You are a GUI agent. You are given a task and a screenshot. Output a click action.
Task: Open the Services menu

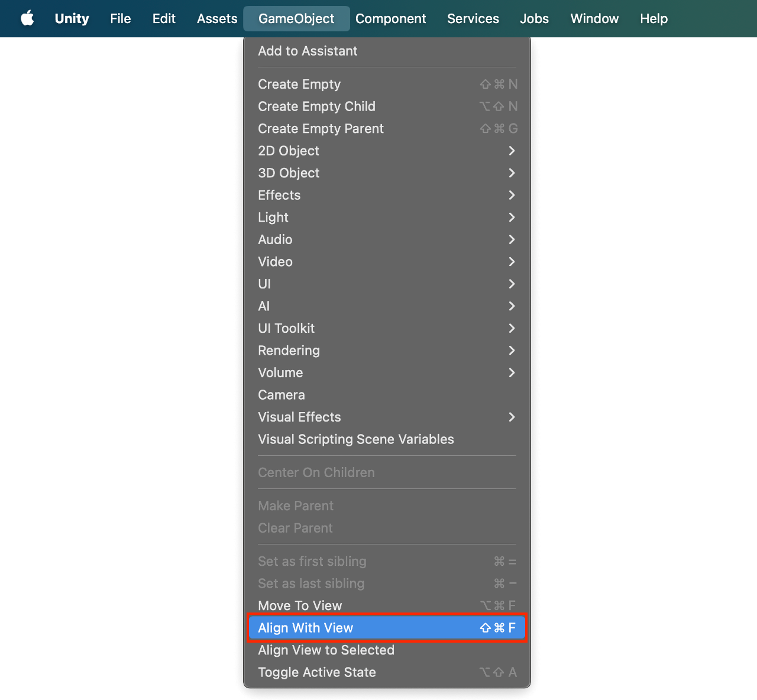[473, 18]
